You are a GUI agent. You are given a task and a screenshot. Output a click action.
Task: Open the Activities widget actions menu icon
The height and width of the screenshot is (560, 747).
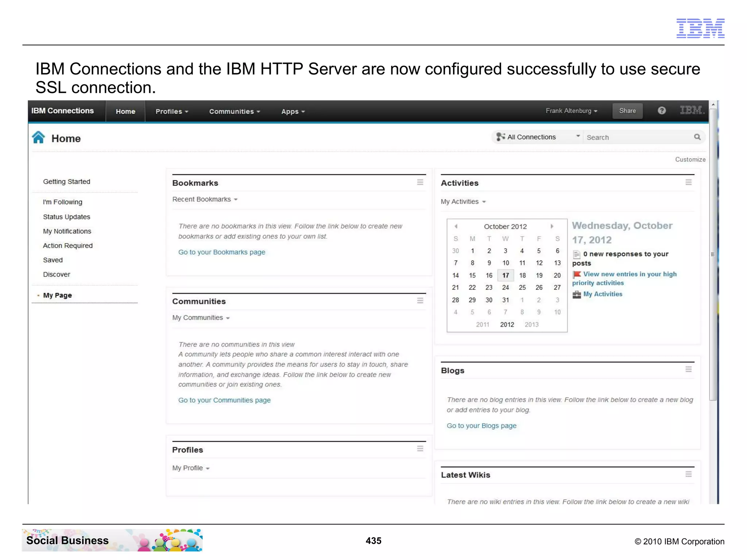(x=688, y=182)
